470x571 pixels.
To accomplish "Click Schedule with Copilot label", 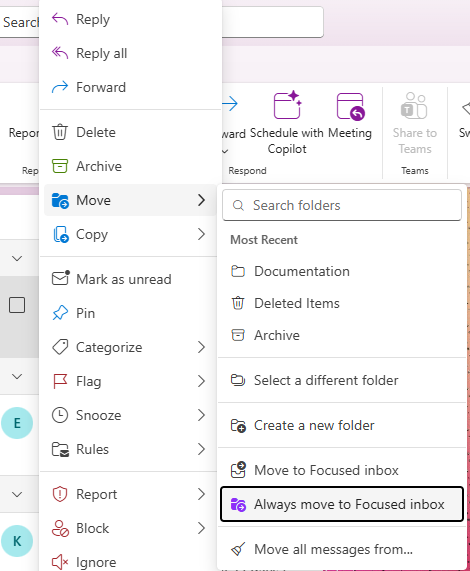I will coord(287,141).
